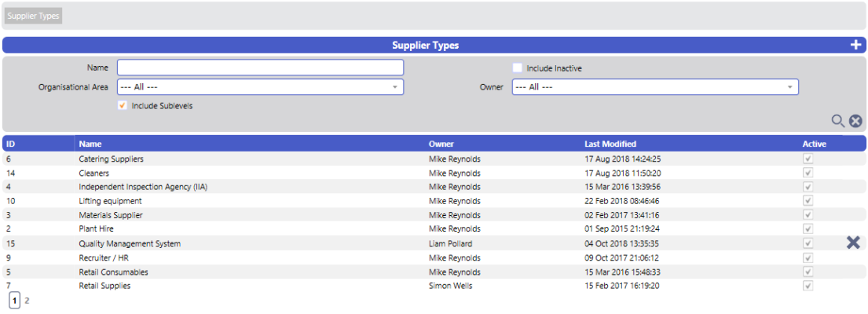The height and width of the screenshot is (314, 868).
Task: Open the Catering Suppliers entry
Action: [112, 159]
